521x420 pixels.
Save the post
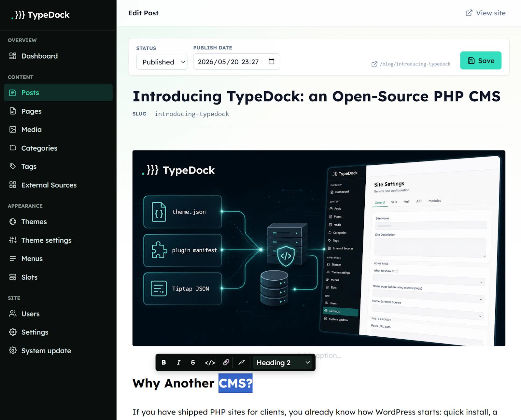481,61
